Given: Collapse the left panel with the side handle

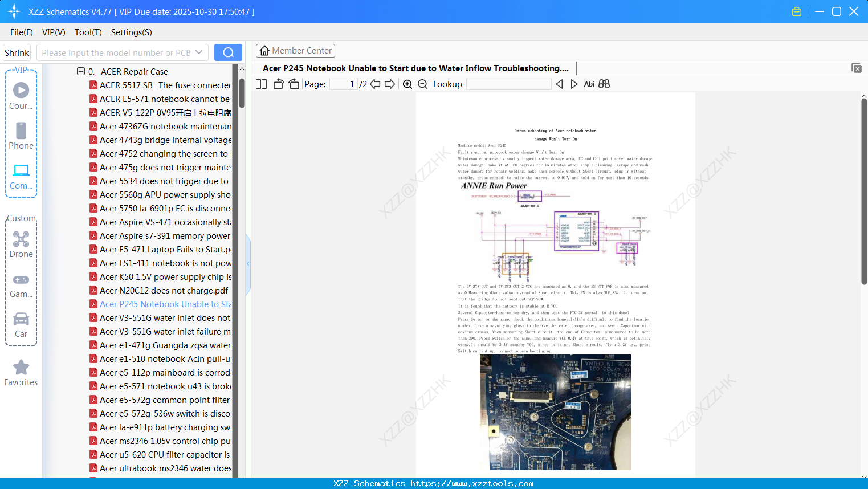Looking at the screenshot, I should (x=248, y=264).
